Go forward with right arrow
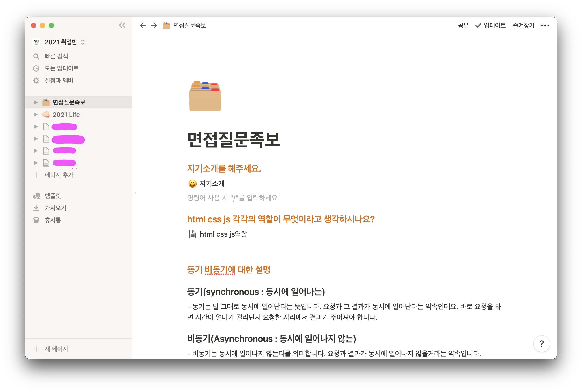 coord(154,26)
